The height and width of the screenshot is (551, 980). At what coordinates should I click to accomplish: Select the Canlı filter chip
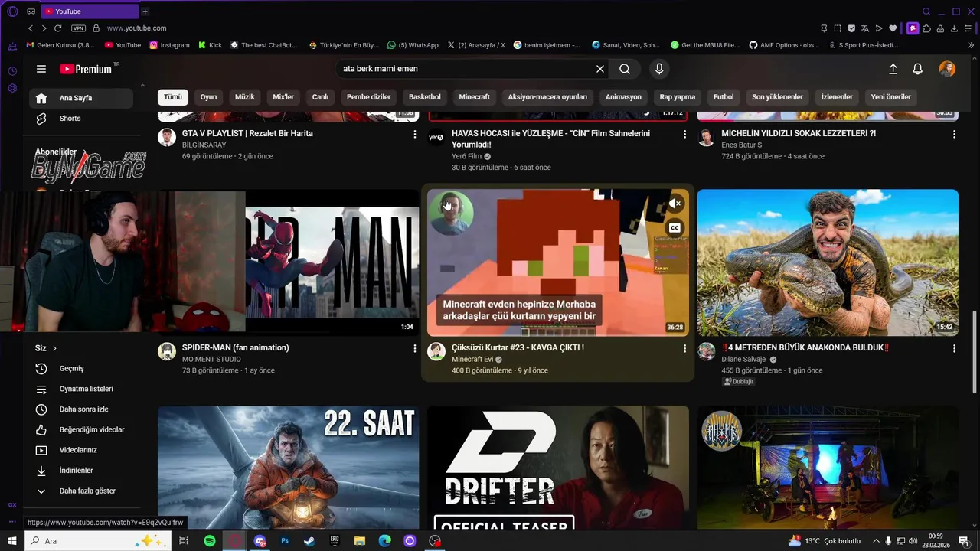pos(320,97)
